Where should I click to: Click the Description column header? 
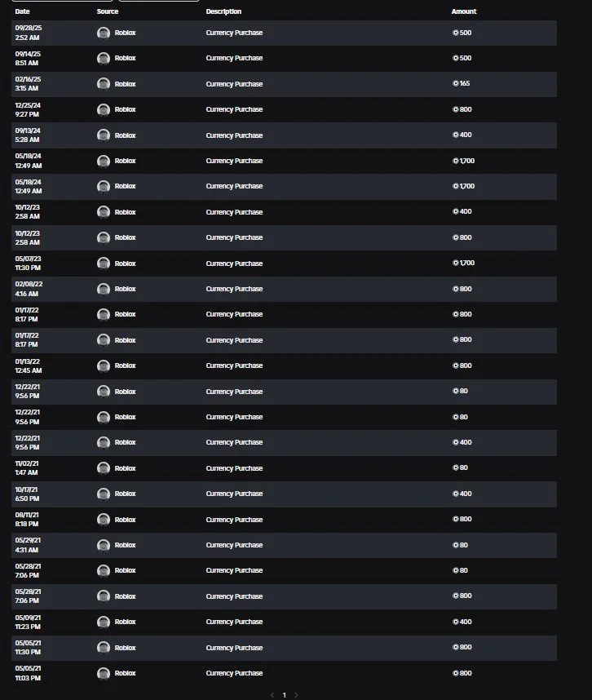[223, 11]
